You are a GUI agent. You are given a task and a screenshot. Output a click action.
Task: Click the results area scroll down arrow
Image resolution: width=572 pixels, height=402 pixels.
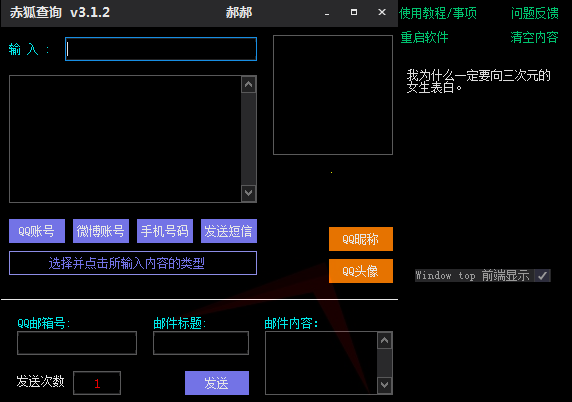[249, 193]
